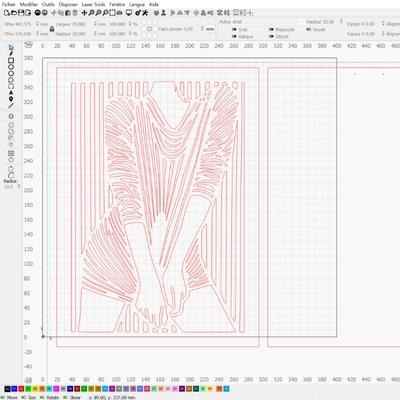Select the Radius corner tool above Radius label
Screen dimensions: 400x400
[11, 175]
